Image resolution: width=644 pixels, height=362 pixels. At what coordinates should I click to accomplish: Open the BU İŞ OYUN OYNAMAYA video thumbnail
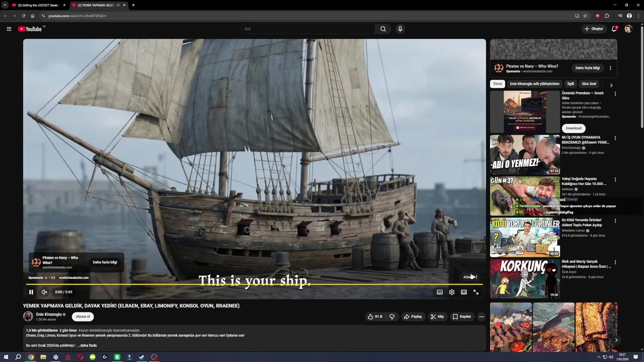click(525, 155)
